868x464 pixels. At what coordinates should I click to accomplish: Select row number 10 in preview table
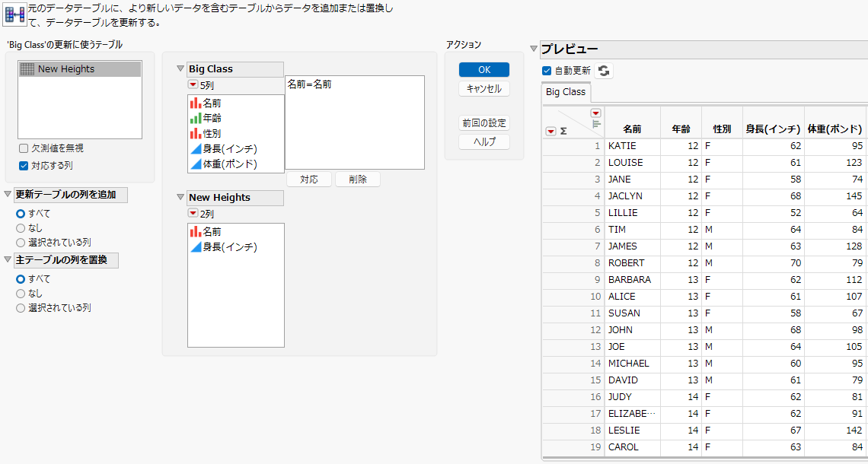(573, 297)
